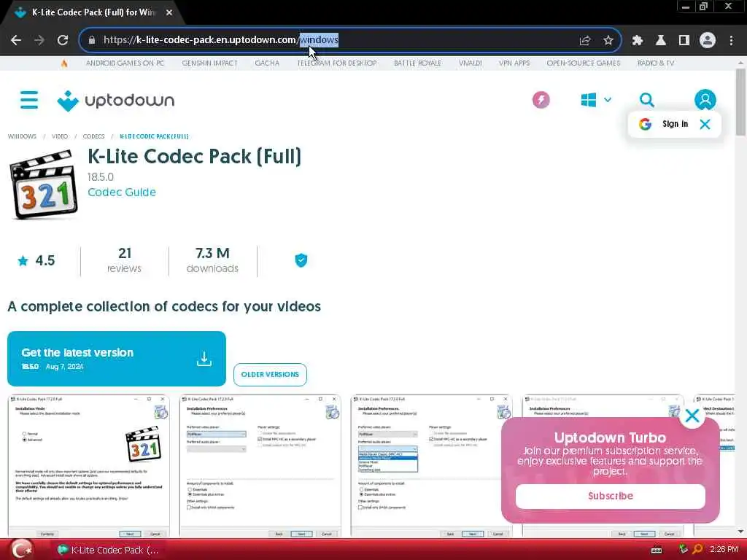Open the WINDOWS breadcrumb
This screenshot has width=747, height=560.
[x=22, y=136]
